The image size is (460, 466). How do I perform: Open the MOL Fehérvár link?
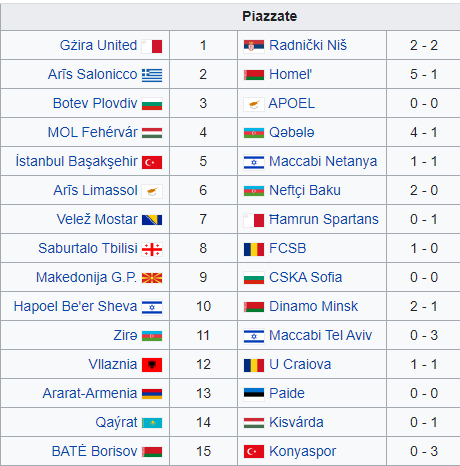[x=92, y=132]
